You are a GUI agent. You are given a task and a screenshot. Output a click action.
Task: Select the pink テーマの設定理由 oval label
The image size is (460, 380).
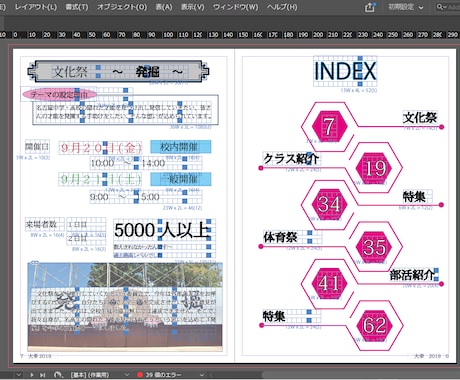tap(59, 95)
